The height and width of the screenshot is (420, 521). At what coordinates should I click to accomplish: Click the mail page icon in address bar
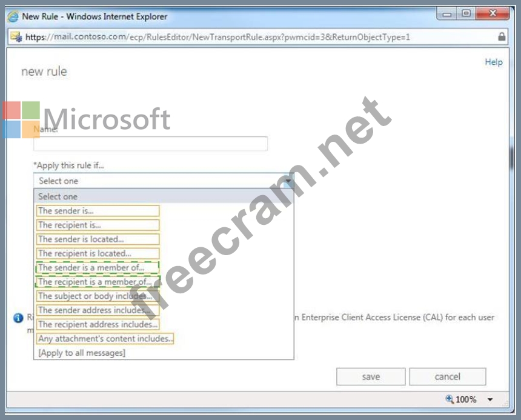click(x=16, y=37)
